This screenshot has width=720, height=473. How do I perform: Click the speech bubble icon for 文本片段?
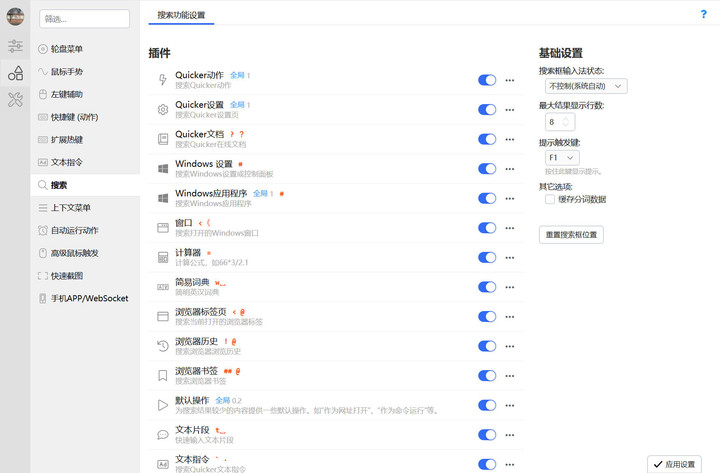pos(163,434)
